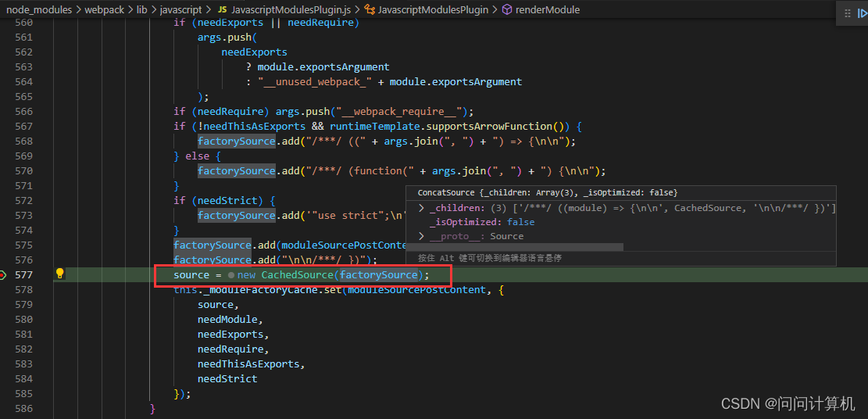The image size is (868, 419).
Task: Click factorySource on line 570
Action: click(237, 170)
